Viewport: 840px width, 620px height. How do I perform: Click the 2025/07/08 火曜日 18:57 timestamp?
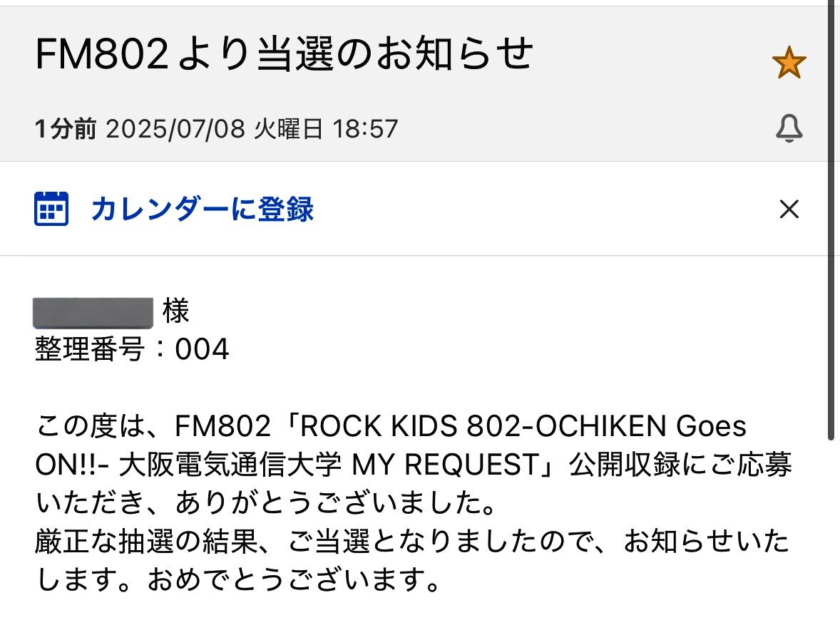[252, 129]
